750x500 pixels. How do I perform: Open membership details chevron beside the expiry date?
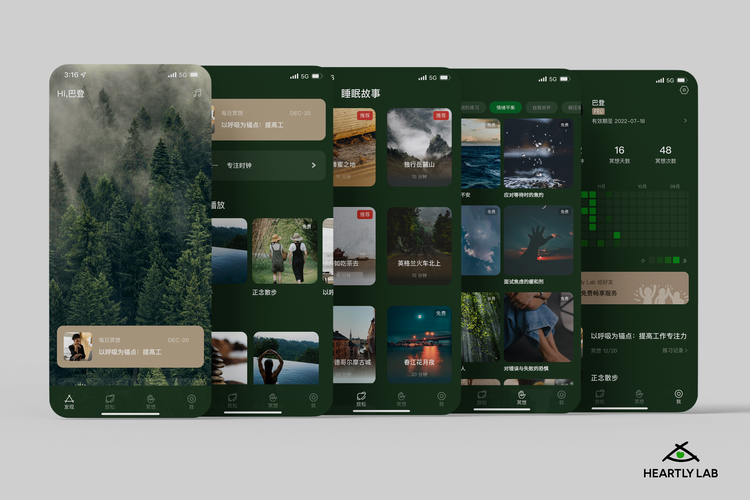tap(685, 121)
